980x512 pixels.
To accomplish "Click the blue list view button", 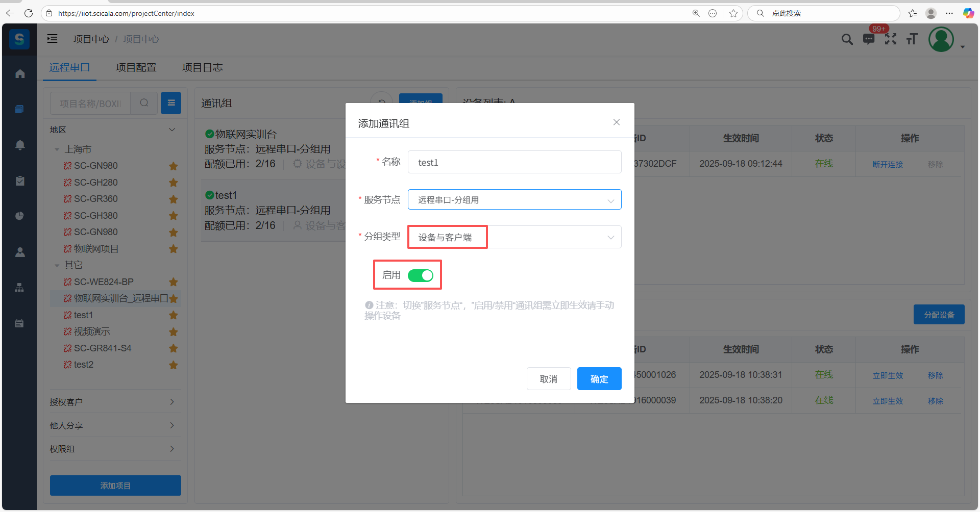I will point(171,103).
